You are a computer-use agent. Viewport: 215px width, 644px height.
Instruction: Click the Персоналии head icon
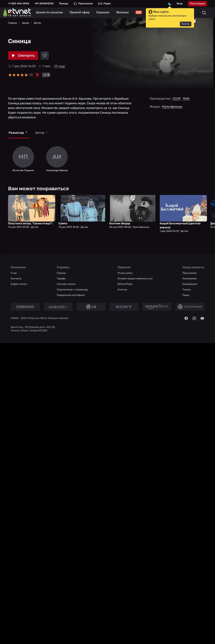pos(75,4)
